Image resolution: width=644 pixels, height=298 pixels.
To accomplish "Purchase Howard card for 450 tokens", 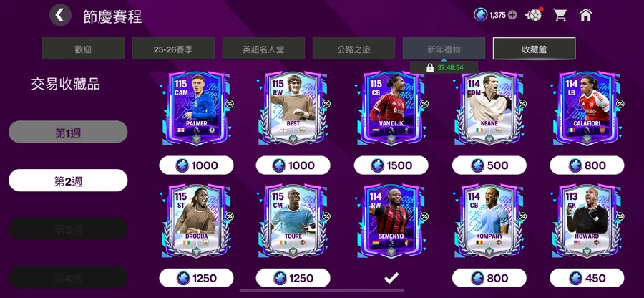I will [587, 278].
